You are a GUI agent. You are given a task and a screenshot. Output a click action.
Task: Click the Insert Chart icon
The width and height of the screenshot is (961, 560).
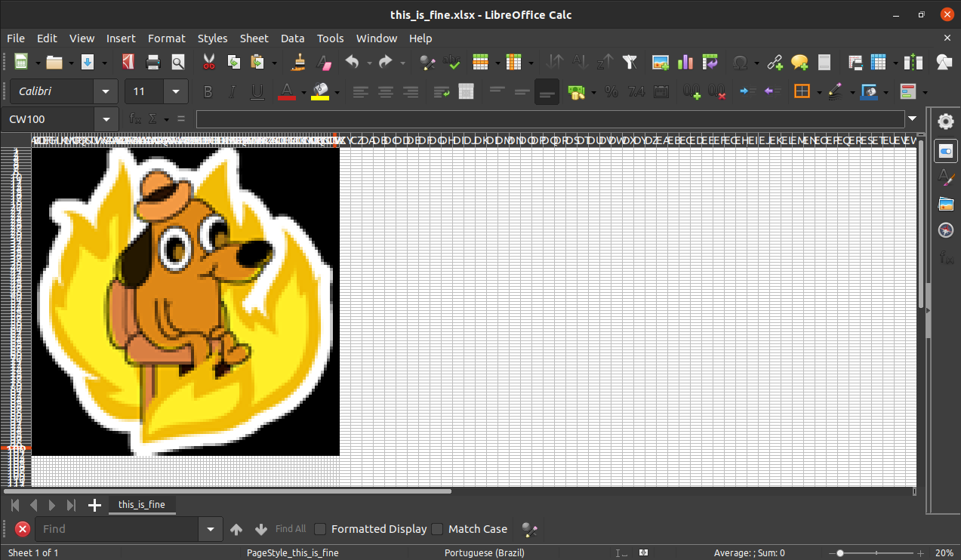click(x=685, y=62)
